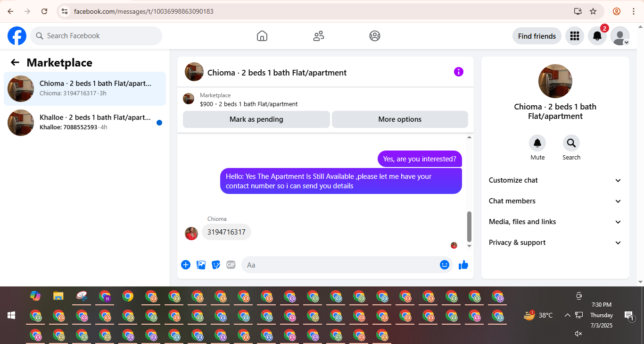Click the 'Apartment Is Still Available' message
This screenshot has width=644, height=344.
click(341, 181)
